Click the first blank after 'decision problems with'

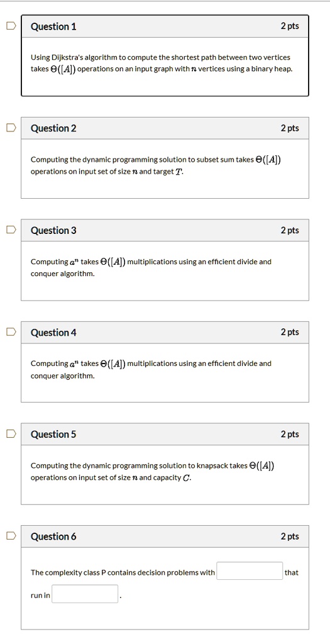pyautogui.click(x=250, y=571)
